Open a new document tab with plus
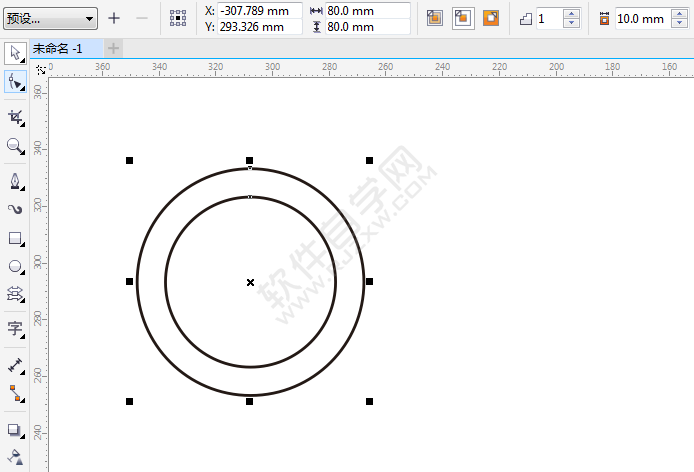This screenshot has width=694, height=472. pyautogui.click(x=113, y=48)
